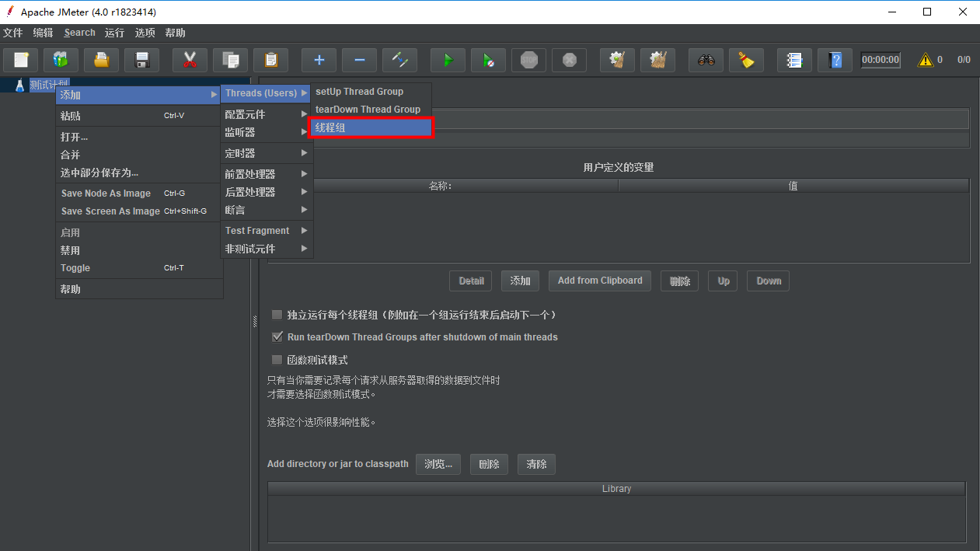Image resolution: width=980 pixels, height=551 pixels.
Task: Uncheck Run tearDown Thread Groups option
Action: [277, 337]
